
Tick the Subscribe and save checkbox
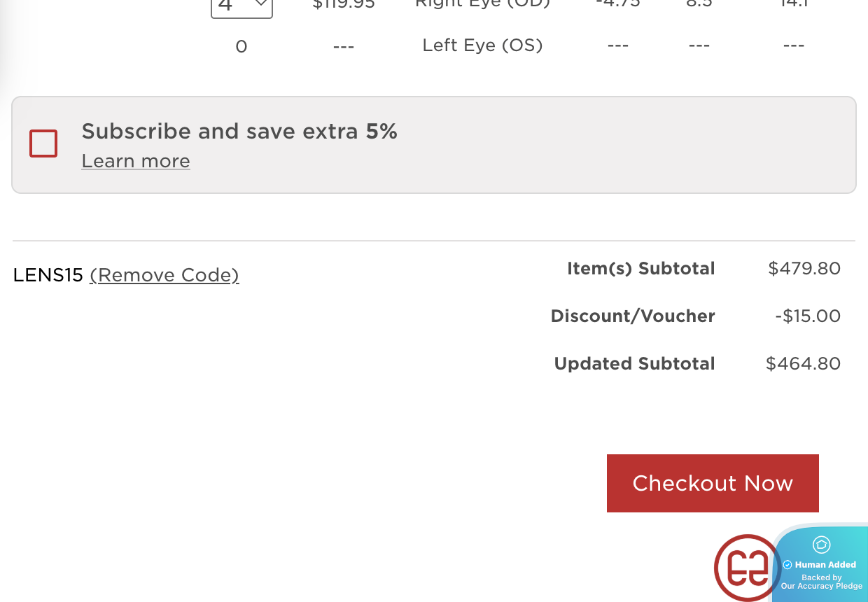(x=43, y=143)
